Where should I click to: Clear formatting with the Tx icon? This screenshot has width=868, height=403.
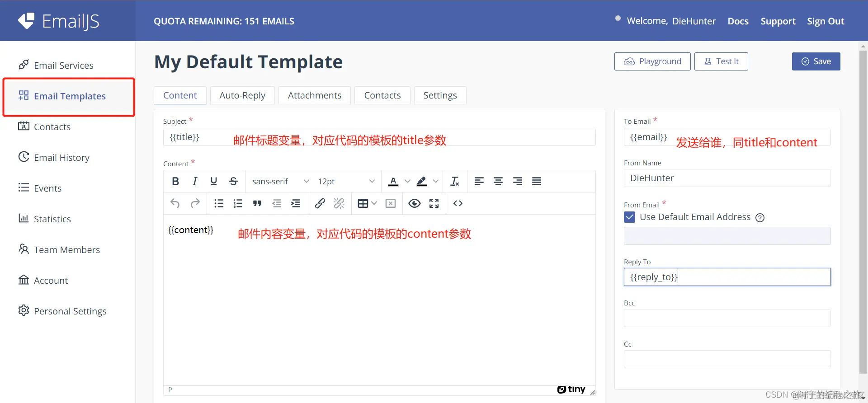tap(455, 181)
